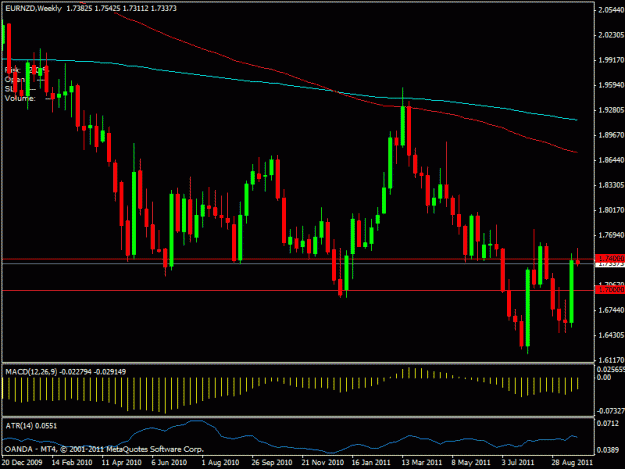The height and width of the screenshot is (469, 625).
Task: Click the 1.61170 price axis label
Action: [x=611, y=360]
